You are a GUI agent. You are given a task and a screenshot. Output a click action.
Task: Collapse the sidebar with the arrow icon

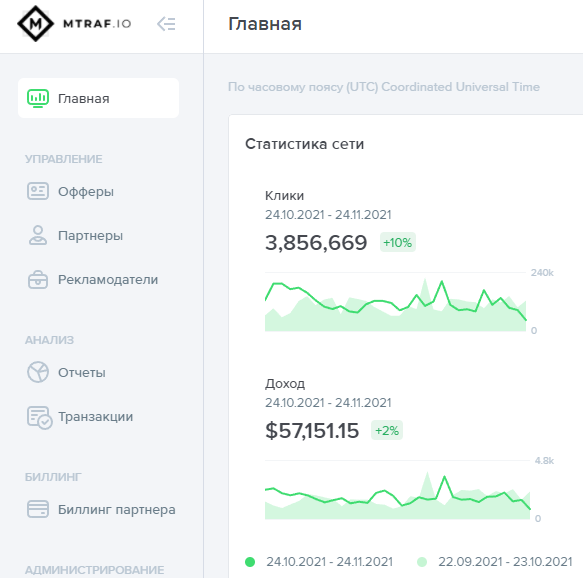pos(166,24)
